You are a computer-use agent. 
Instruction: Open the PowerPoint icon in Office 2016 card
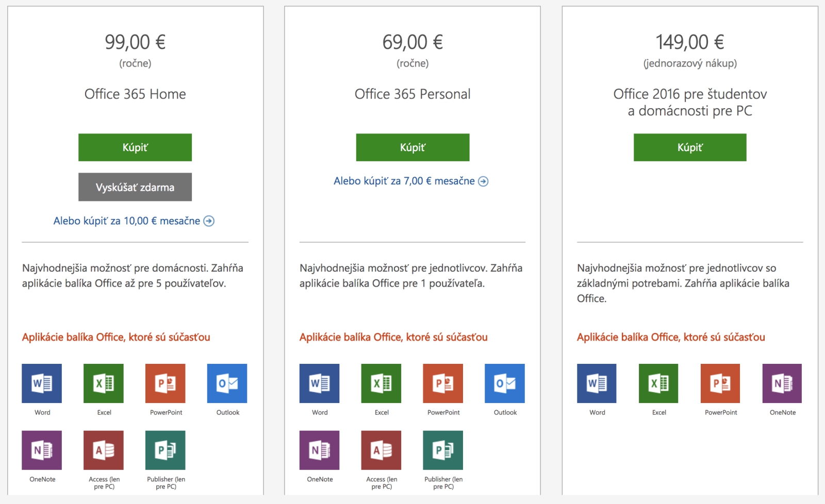tap(720, 383)
